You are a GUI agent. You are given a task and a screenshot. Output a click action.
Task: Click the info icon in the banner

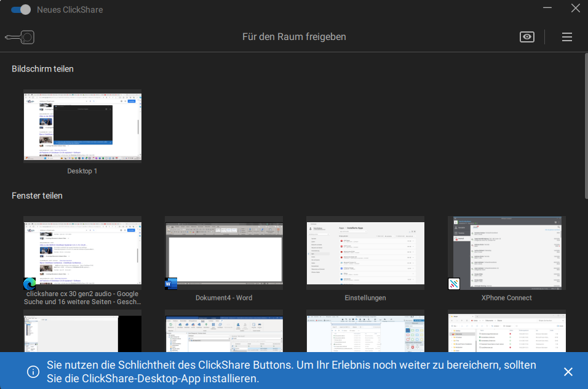(x=33, y=372)
